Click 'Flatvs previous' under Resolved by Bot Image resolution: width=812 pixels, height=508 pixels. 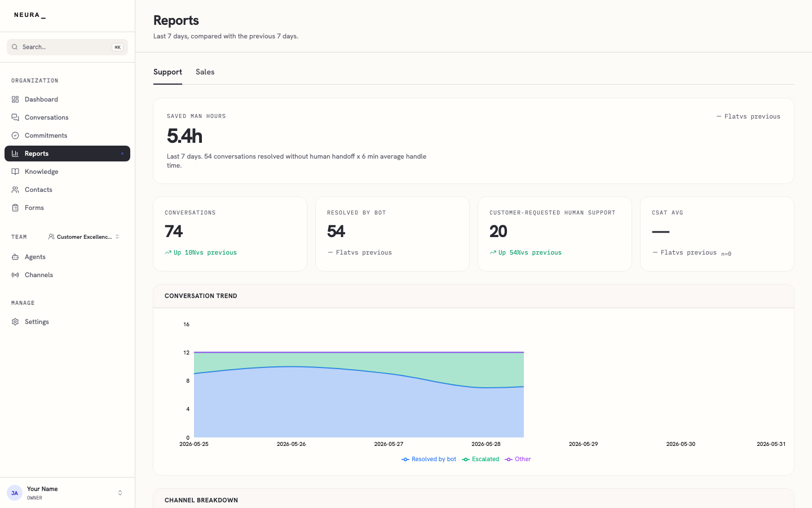[364, 252]
